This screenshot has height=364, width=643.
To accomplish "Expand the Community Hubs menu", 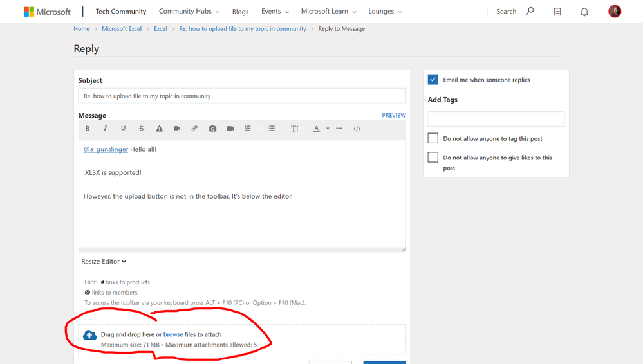I will click(x=189, y=11).
